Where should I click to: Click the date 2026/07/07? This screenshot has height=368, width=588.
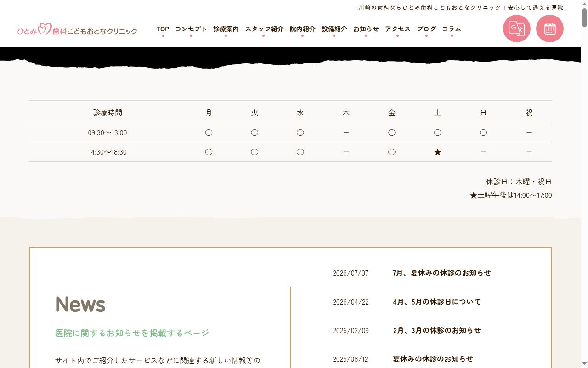click(x=351, y=273)
